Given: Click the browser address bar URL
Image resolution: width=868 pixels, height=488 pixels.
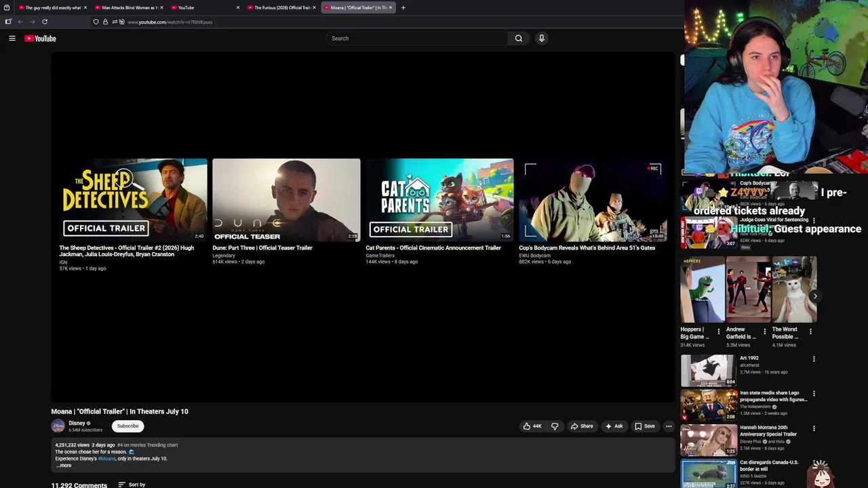Looking at the screenshot, I should [170, 22].
